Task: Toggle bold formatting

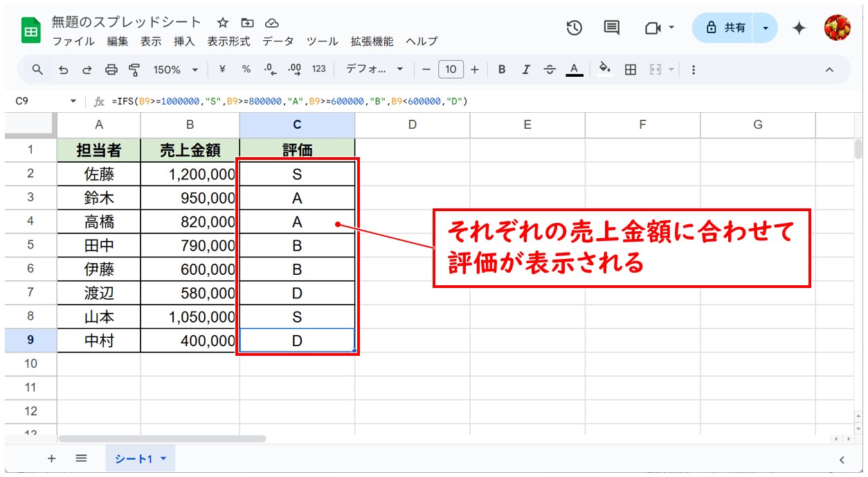Action: pos(502,69)
